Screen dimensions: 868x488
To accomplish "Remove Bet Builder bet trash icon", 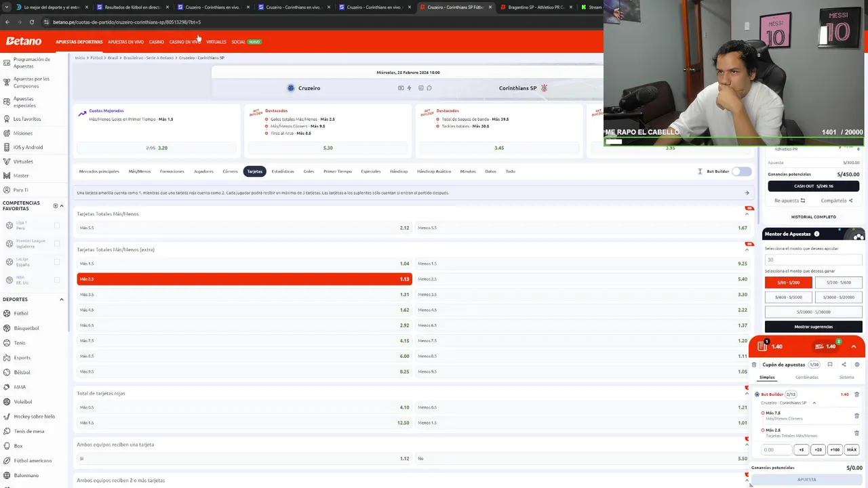I will [856, 394].
